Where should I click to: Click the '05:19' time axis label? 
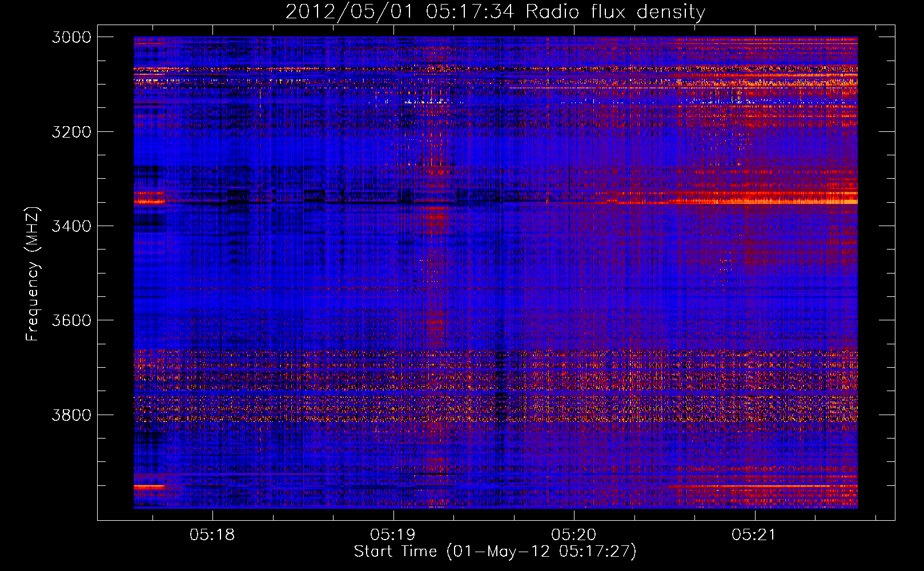393,535
